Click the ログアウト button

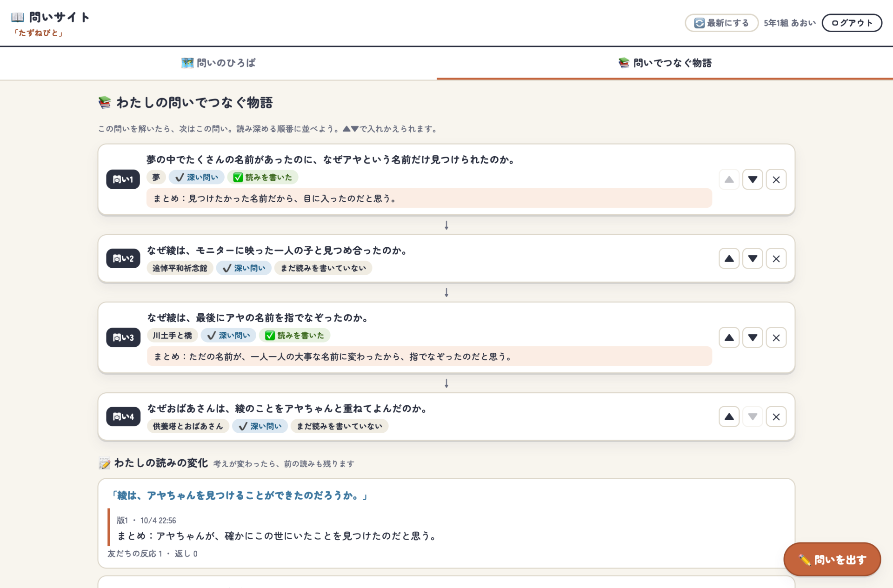[852, 23]
